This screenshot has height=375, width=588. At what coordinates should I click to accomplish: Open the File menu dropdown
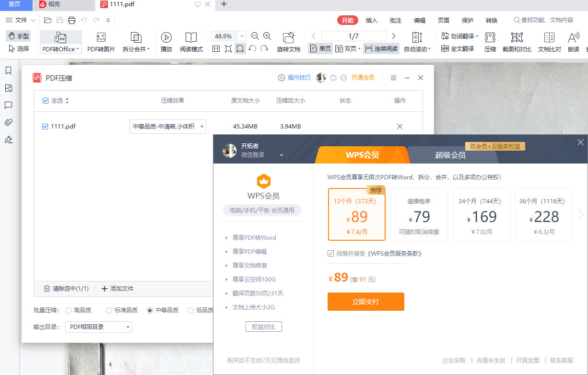[x=21, y=20]
